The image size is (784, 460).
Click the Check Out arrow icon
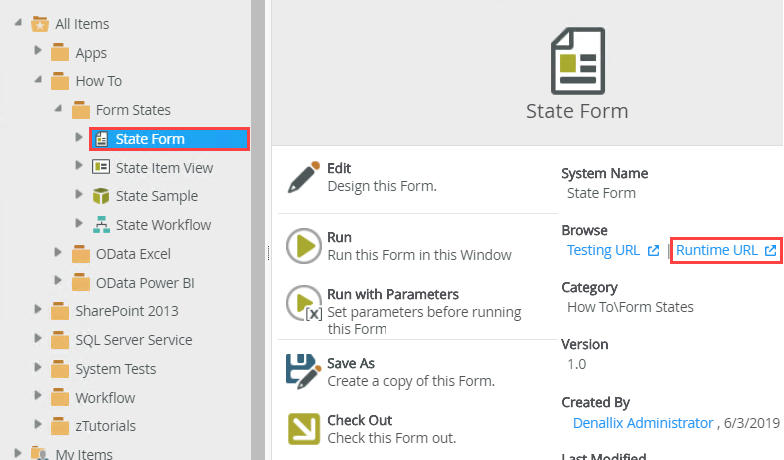pyautogui.click(x=303, y=428)
